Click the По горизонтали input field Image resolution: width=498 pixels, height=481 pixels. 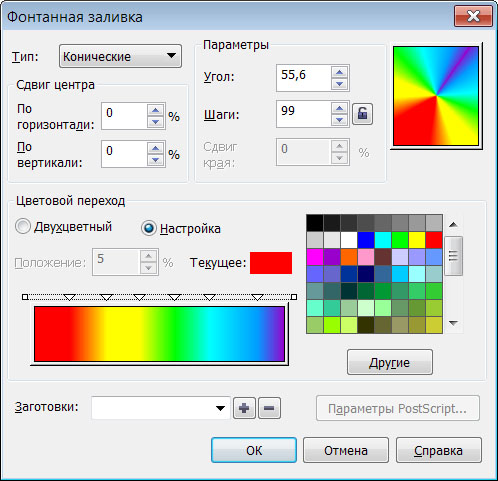[x=124, y=116]
